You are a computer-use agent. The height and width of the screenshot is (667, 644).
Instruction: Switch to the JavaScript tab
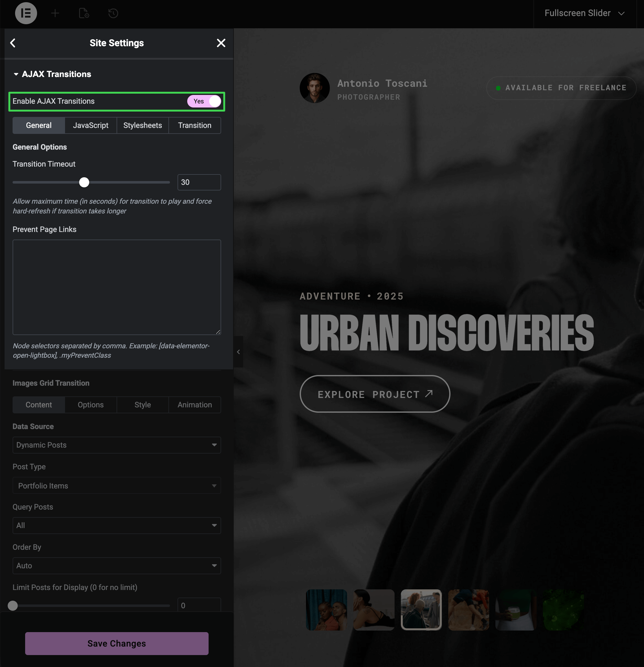[90, 125]
